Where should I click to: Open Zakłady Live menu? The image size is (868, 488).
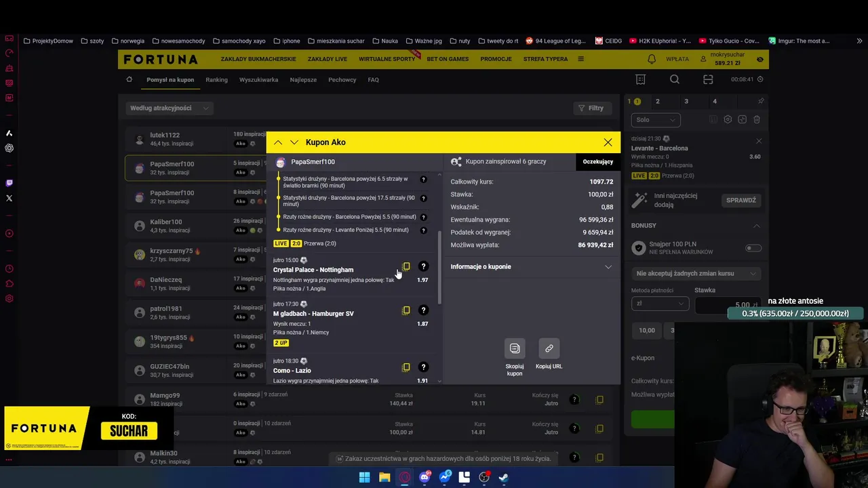[328, 59]
